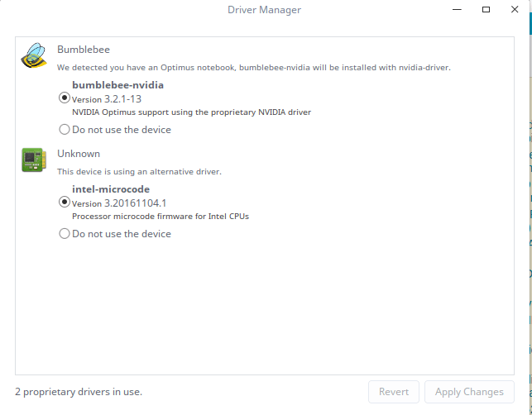Select the bumblebee-nvidia driver radio button
This screenshot has width=532, height=415.
point(65,98)
